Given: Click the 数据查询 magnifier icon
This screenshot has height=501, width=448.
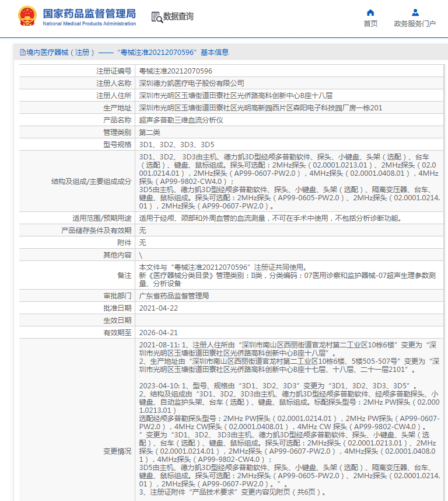Looking at the screenshot, I should (x=156, y=17).
